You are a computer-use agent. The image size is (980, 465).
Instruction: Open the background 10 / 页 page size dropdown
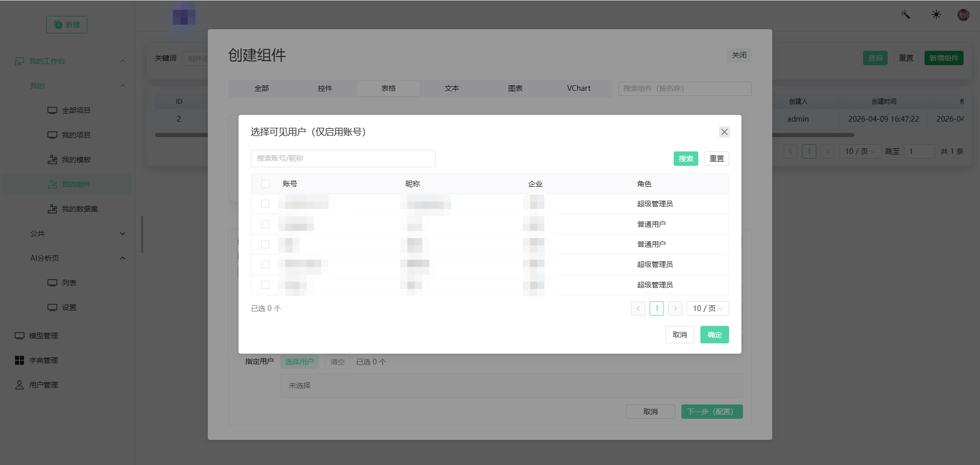pos(859,151)
